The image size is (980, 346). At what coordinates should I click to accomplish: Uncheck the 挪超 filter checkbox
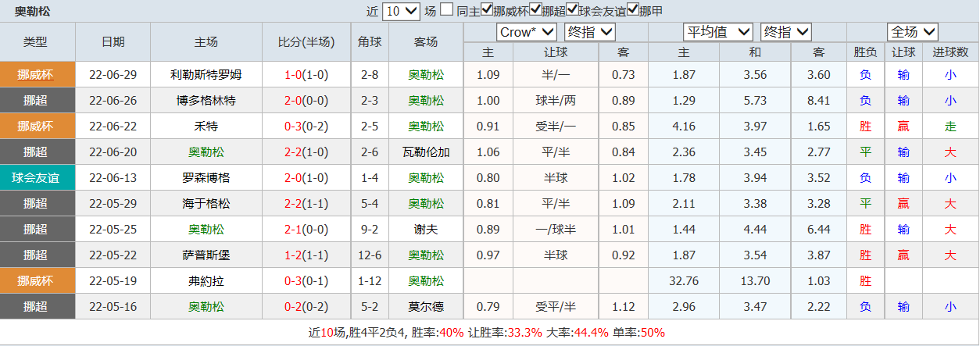(535, 10)
